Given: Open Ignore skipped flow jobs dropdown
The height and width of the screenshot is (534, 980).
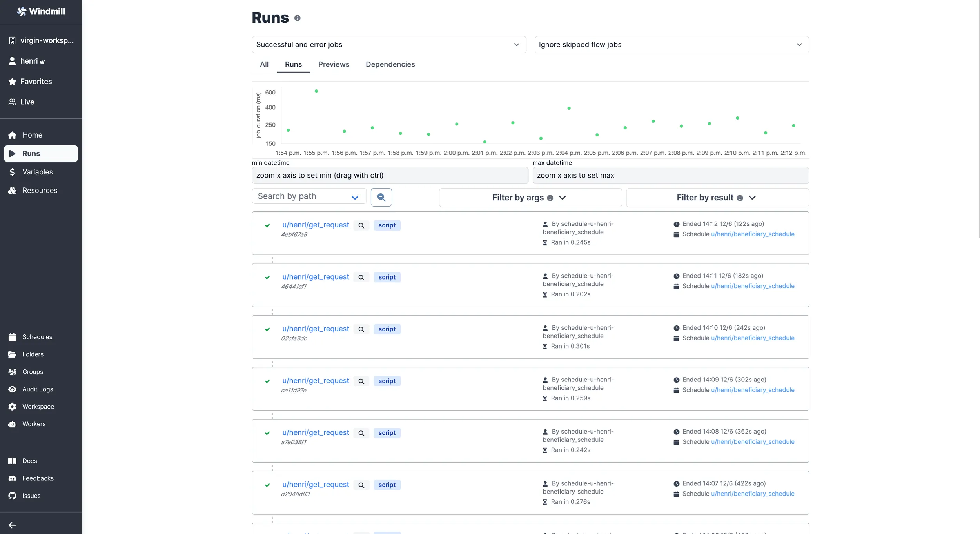Looking at the screenshot, I should tap(671, 45).
